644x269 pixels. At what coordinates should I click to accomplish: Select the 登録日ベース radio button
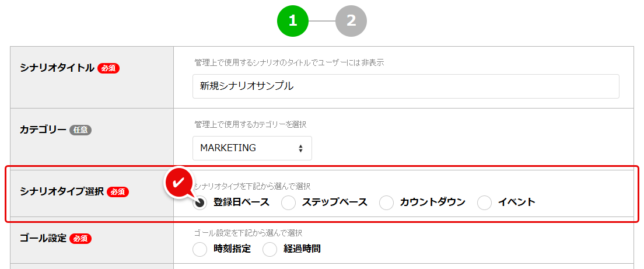click(200, 202)
